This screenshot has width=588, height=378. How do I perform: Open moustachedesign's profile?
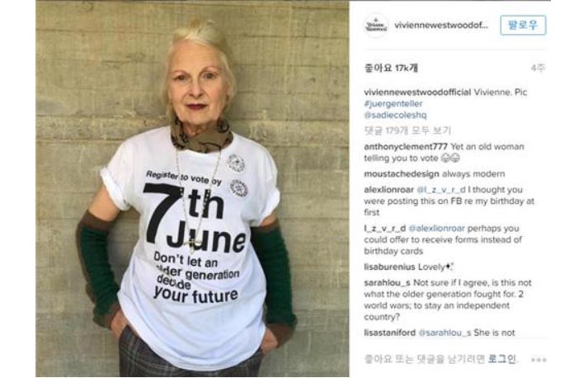point(402,174)
